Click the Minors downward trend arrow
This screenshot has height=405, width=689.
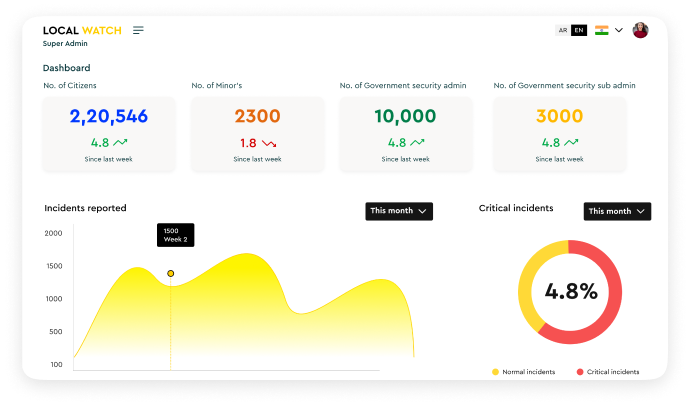point(269,143)
